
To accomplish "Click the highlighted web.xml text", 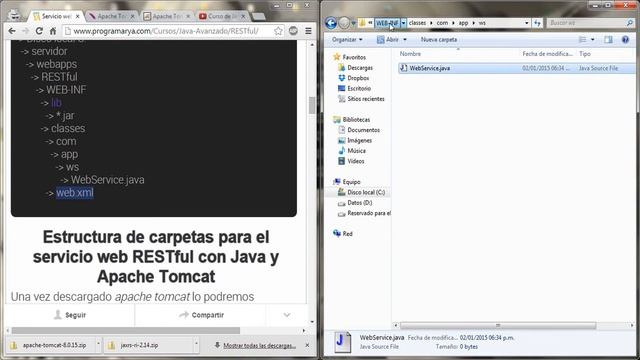I will pyautogui.click(x=75, y=193).
